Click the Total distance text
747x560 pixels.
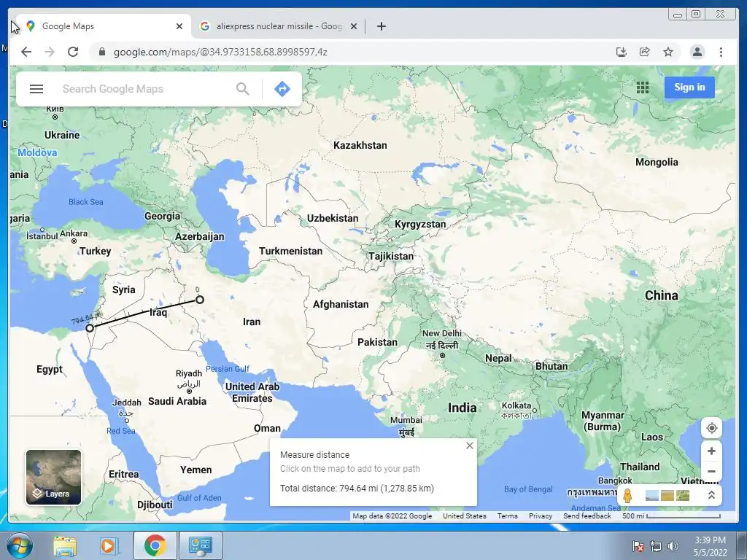pos(357,488)
